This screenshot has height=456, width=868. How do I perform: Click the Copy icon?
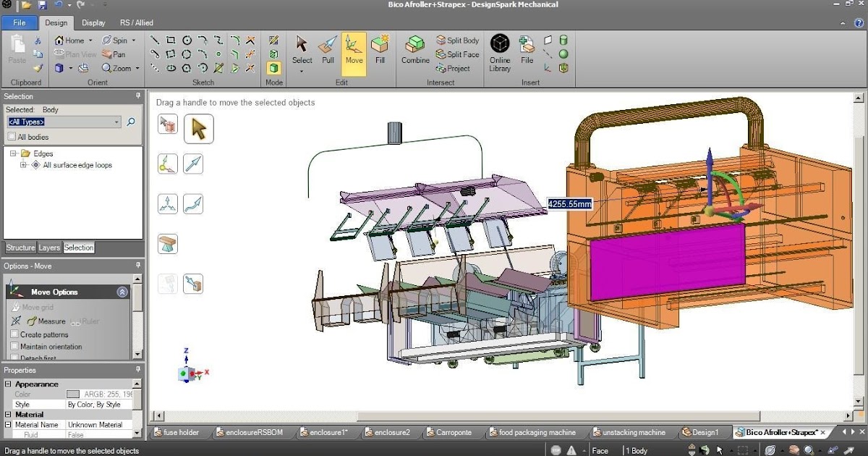[38, 54]
